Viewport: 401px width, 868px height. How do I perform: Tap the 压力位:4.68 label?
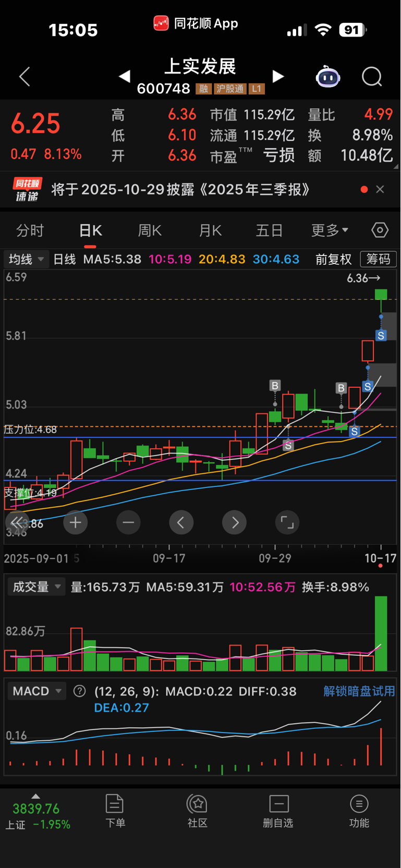30,430
